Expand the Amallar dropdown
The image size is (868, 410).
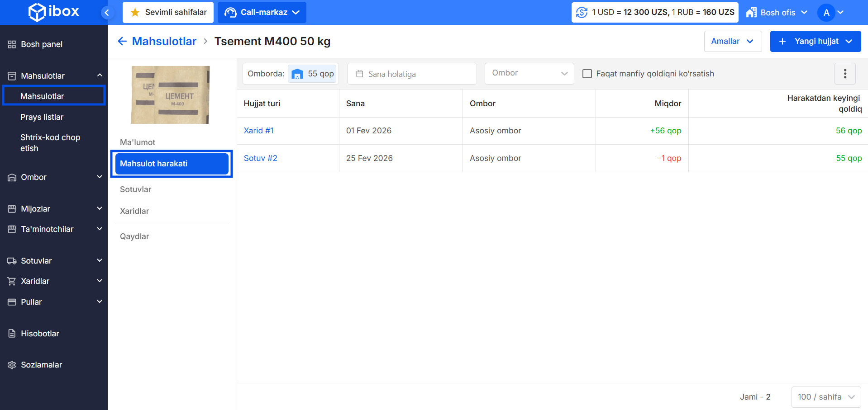click(x=732, y=42)
